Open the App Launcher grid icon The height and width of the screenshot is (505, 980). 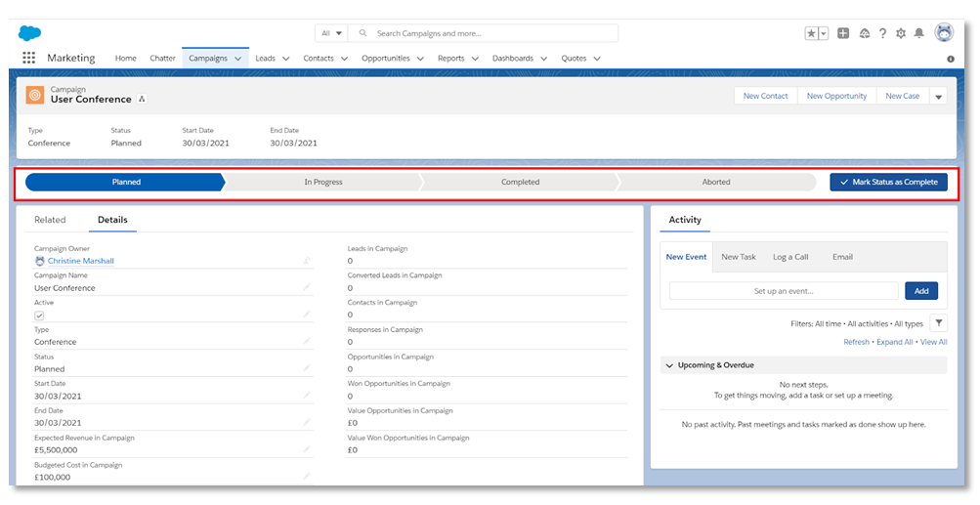[x=28, y=58]
